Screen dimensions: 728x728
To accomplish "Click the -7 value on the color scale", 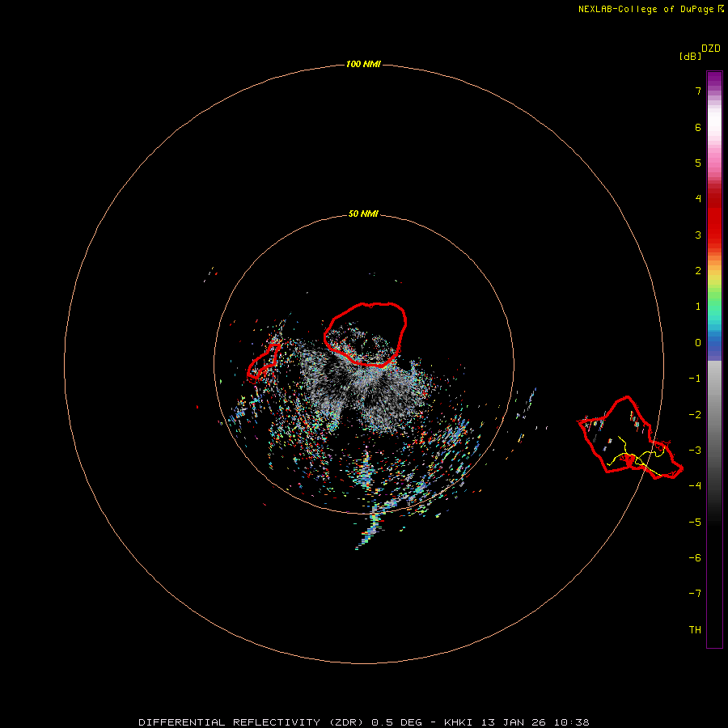I will click(695, 594).
